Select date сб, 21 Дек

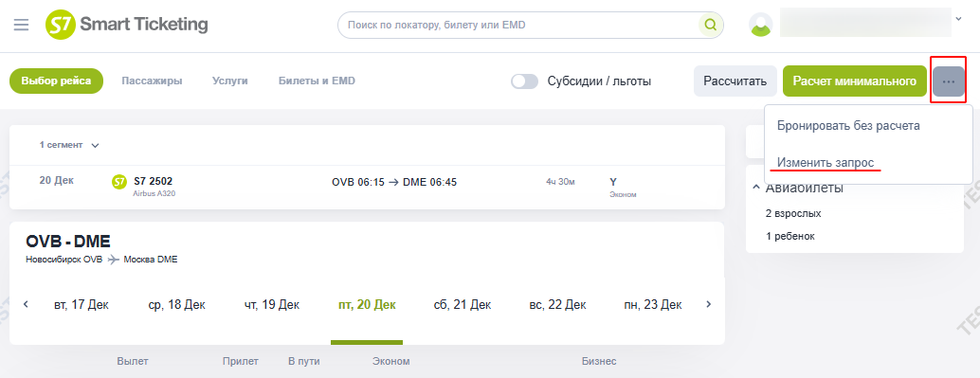[x=463, y=305]
